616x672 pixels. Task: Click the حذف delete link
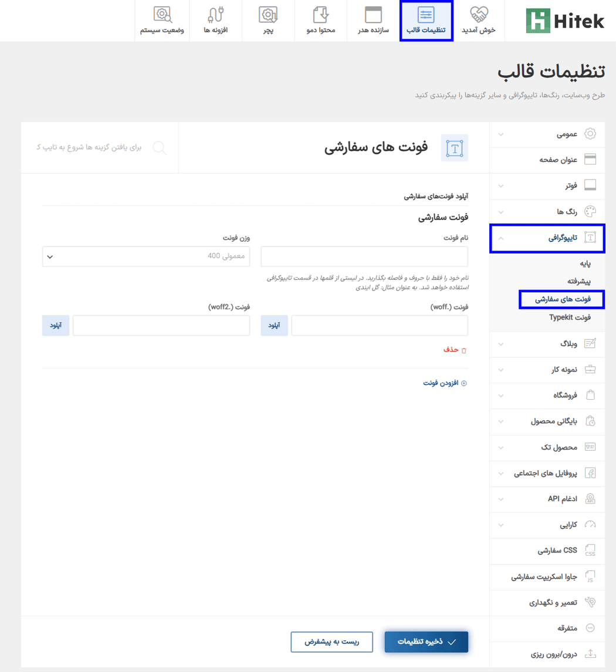point(455,350)
